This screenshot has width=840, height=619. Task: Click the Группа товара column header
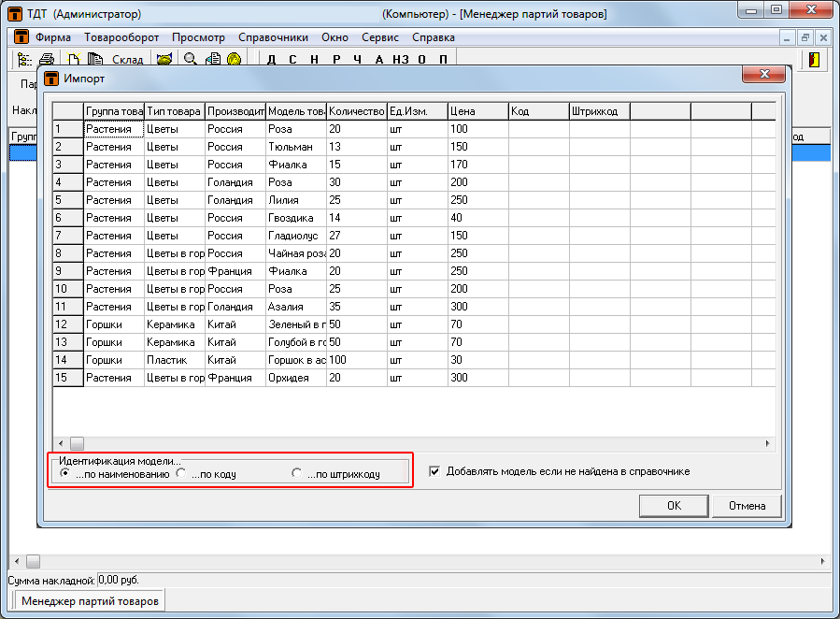click(x=114, y=111)
